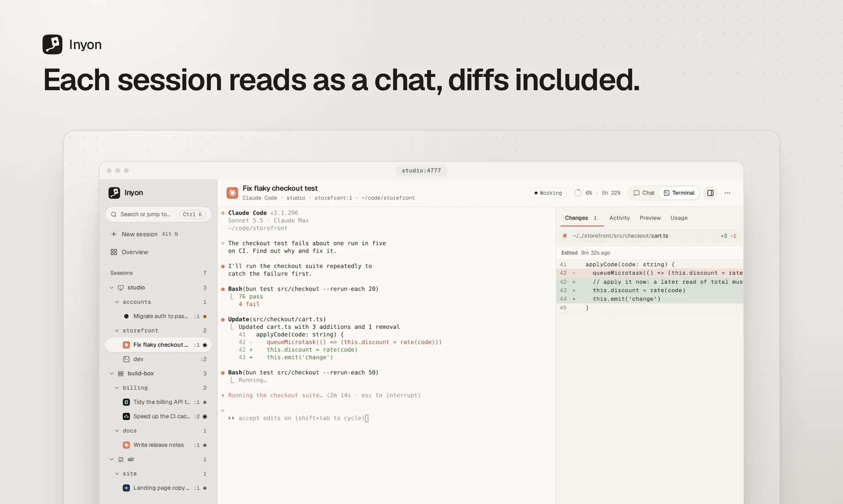843x504 pixels.
Task: Click the Running the checkout suite status line
Action: click(x=321, y=395)
